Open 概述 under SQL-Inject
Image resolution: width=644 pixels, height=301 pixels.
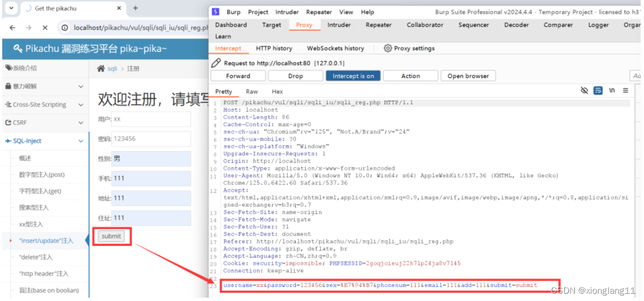25,158
